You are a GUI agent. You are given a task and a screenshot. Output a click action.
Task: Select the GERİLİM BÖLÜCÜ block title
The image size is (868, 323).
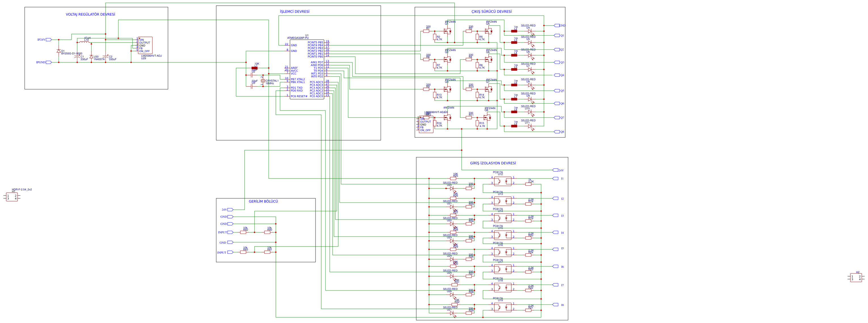pyautogui.click(x=263, y=201)
